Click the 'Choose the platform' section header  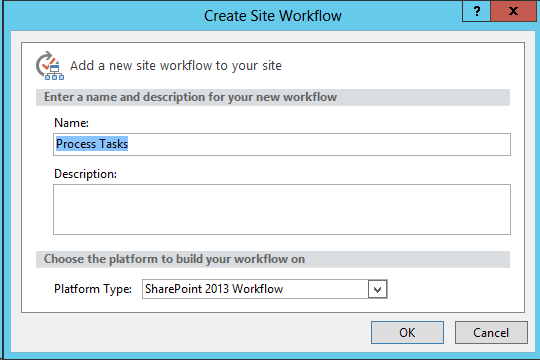(273, 259)
